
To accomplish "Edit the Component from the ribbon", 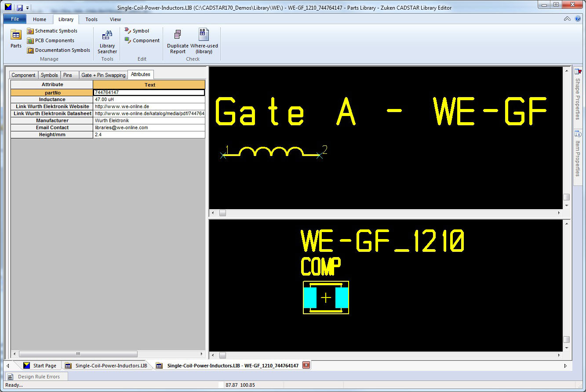I will 142,40.
